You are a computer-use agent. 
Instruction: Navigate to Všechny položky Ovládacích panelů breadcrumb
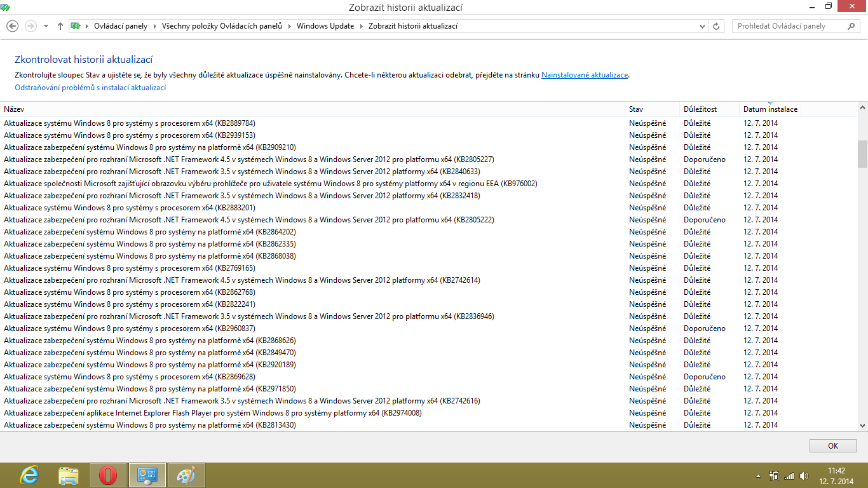(x=222, y=27)
